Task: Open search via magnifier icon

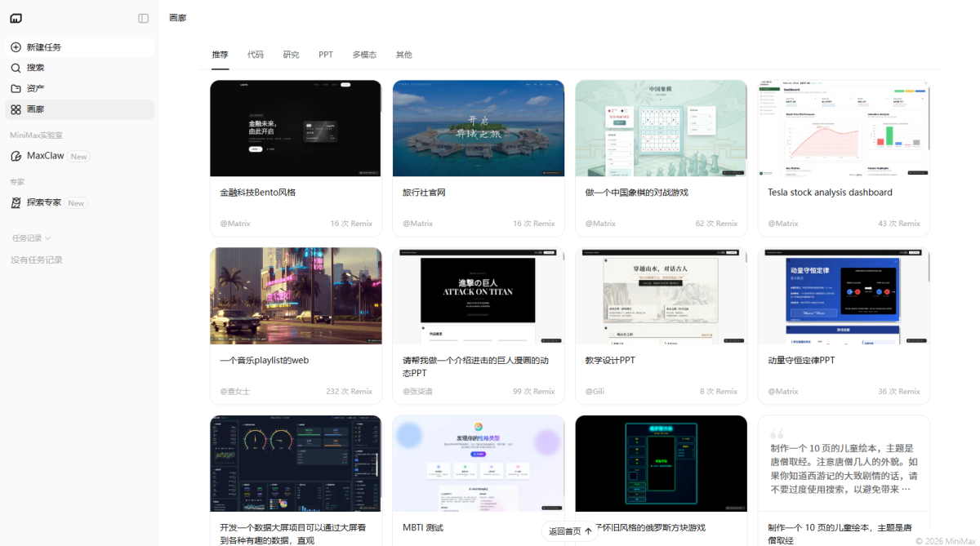Action: coord(16,68)
